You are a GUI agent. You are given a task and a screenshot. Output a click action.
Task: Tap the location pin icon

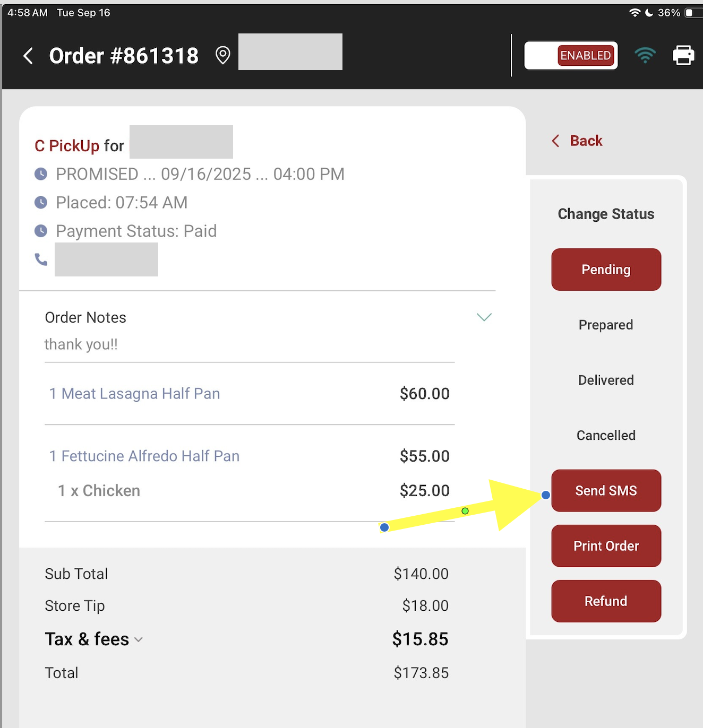[223, 55]
